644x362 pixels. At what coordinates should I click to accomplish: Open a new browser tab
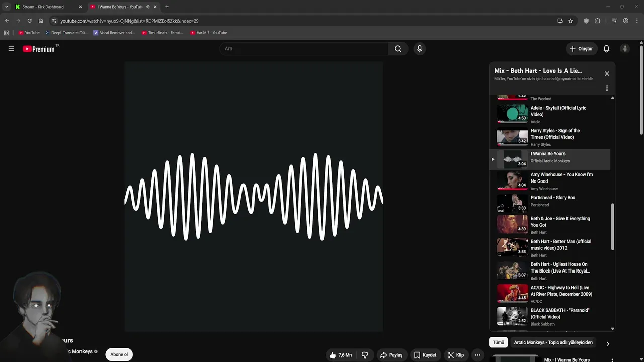pyautogui.click(x=167, y=7)
